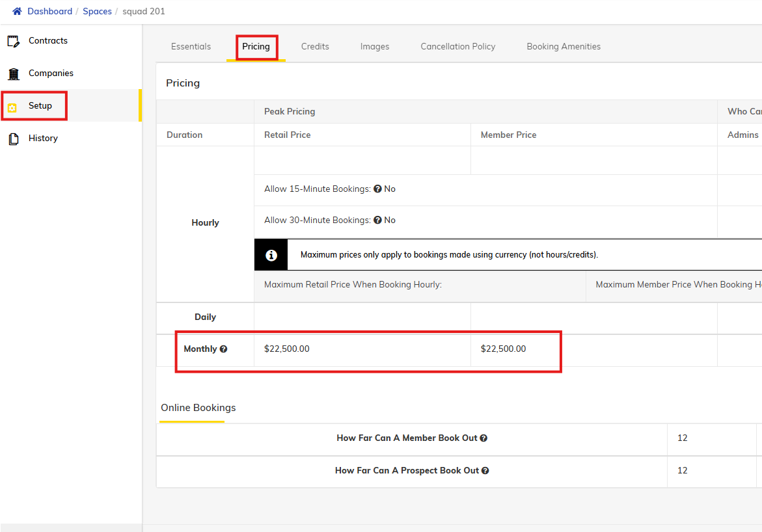
Task: Open the Dashboard breadcrumb link
Action: coord(49,12)
